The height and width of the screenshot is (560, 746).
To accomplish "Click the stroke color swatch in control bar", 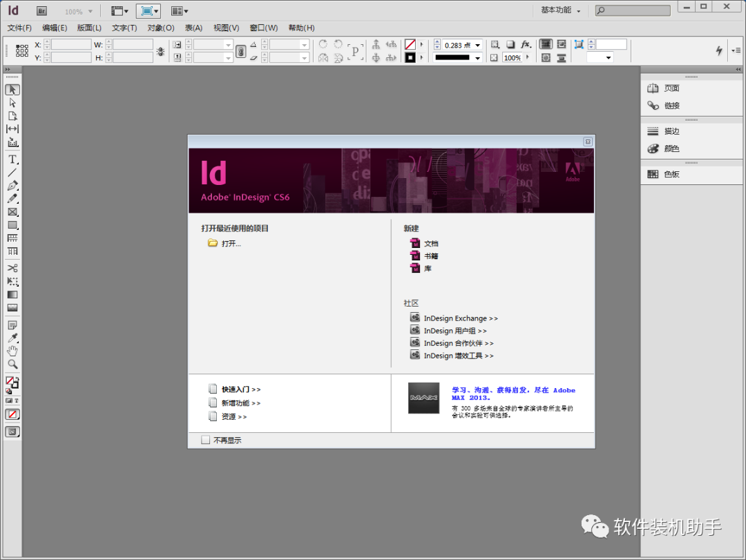I will coord(410,57).
